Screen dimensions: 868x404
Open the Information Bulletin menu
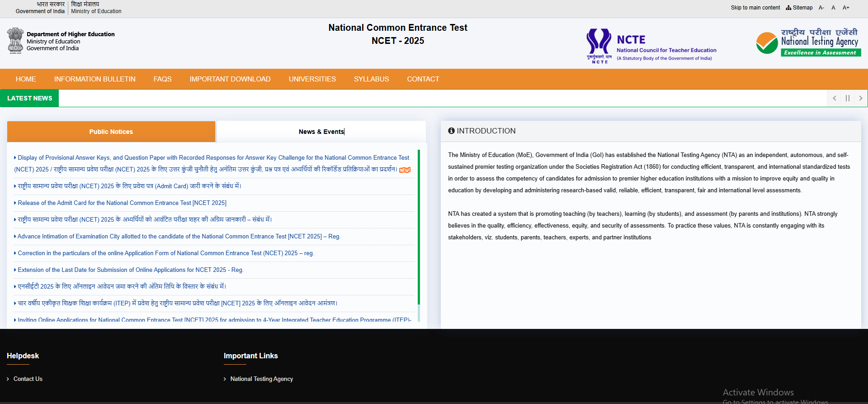94,79
